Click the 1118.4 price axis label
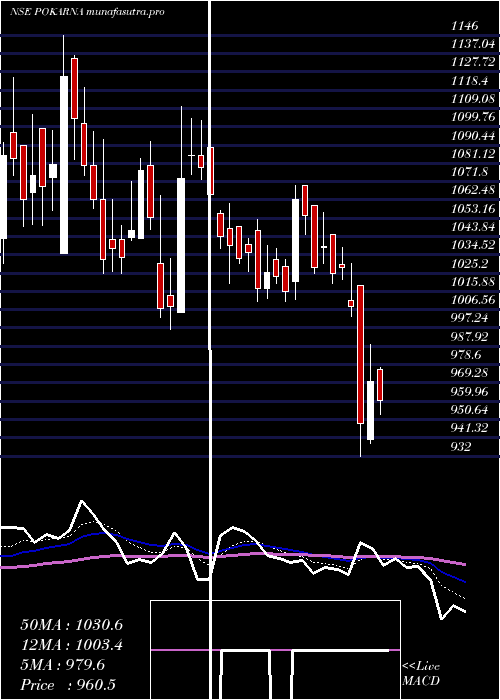 coord(470,80)
